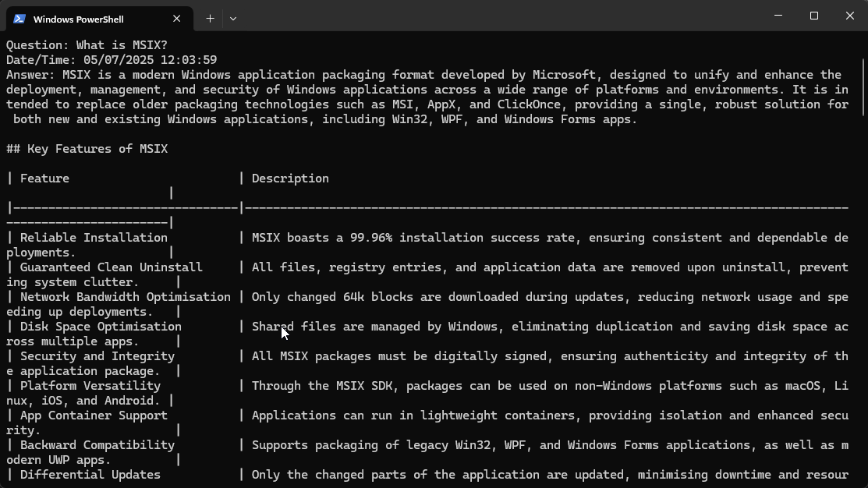Click the PowerShell icon in the tab

tap(19, 19)
